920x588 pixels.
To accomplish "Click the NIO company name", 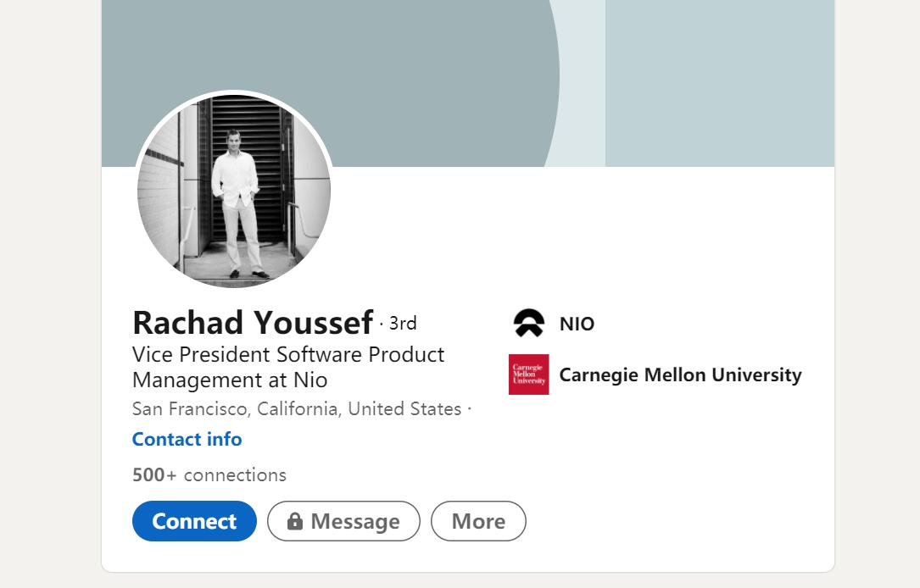I will pyautogui.click(x=577, y=324).
